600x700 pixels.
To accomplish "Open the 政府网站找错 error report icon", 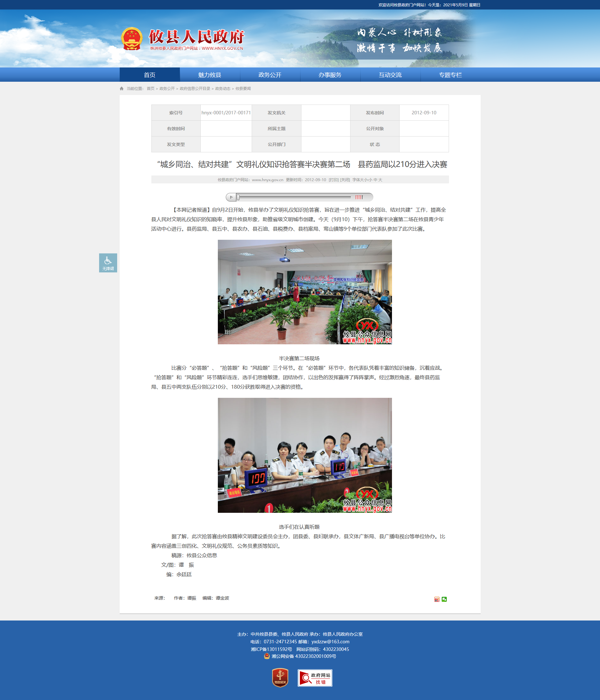I will [x=315, y=678].
